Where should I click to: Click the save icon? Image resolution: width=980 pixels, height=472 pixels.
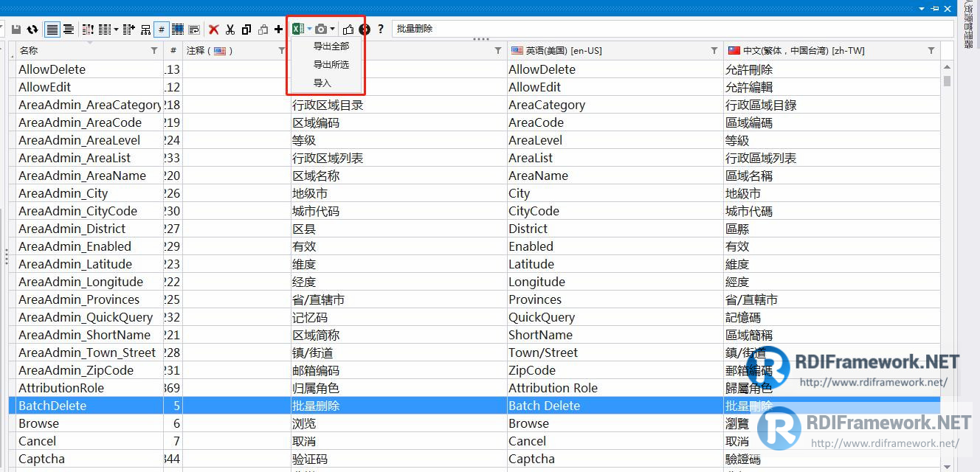coord(17,29)
